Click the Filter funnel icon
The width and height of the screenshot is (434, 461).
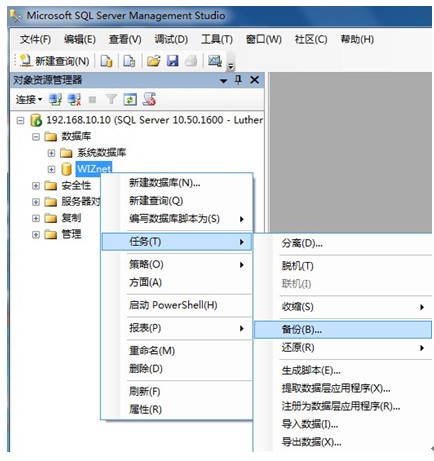pos(111,99)
